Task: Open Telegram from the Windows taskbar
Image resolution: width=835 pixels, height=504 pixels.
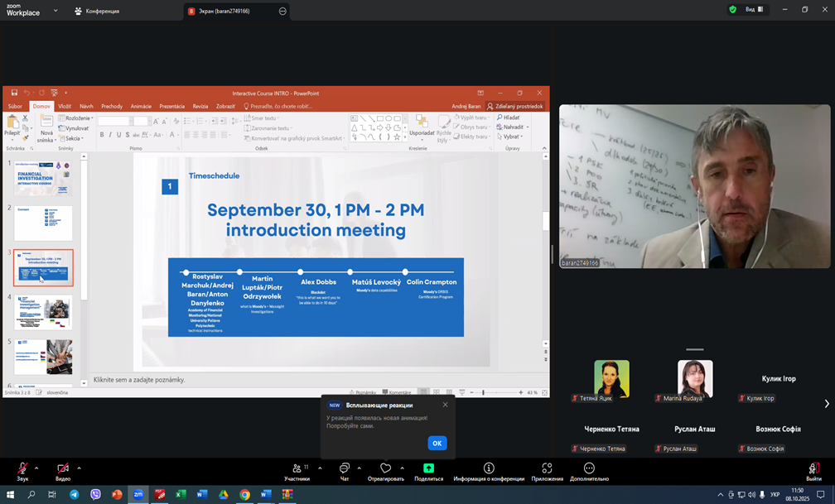Action: [x=74, y=495]
